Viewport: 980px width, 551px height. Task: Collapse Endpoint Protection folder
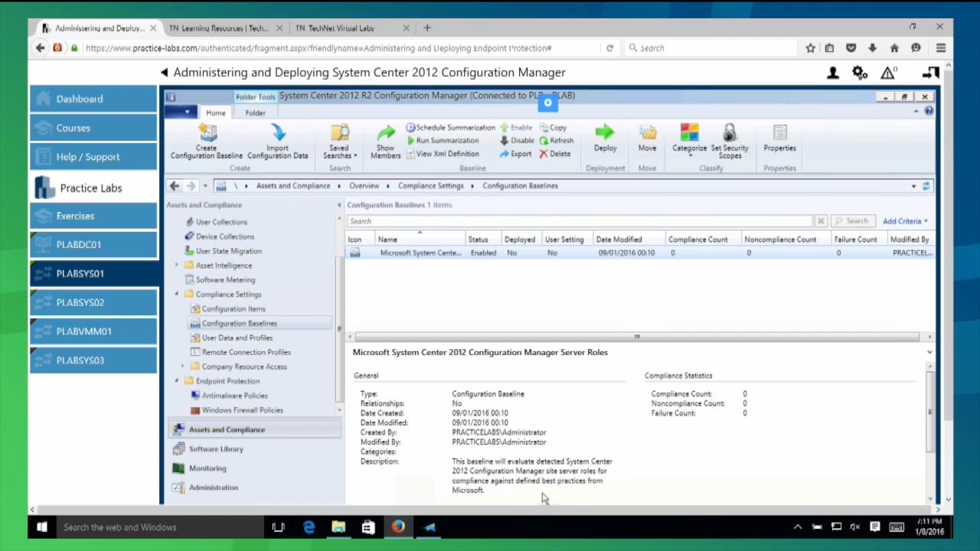[x=177, y=381]
